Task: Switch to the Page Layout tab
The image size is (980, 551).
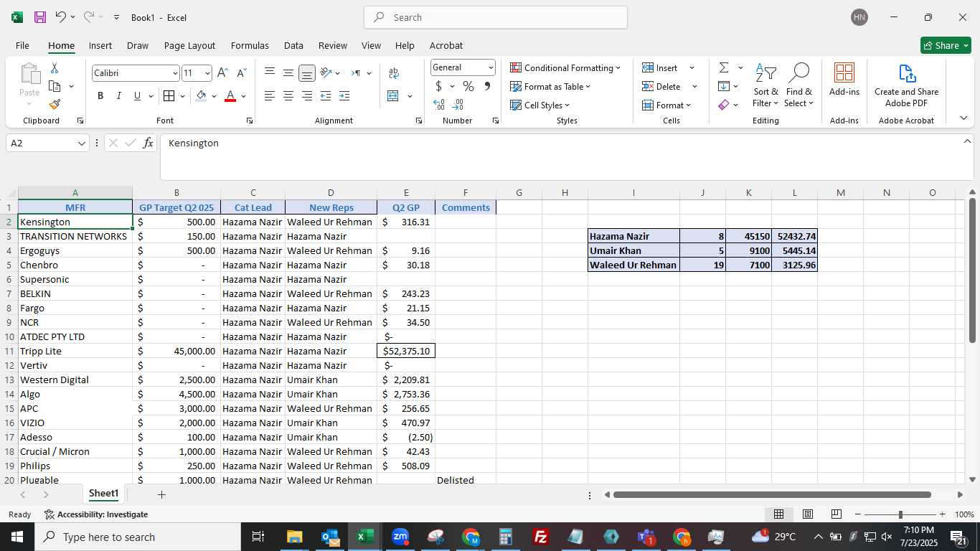Action: [x=189, y=45]
